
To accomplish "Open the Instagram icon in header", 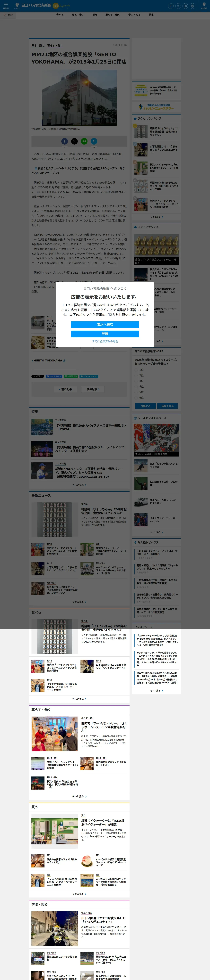I will click(x=185, y=6).
